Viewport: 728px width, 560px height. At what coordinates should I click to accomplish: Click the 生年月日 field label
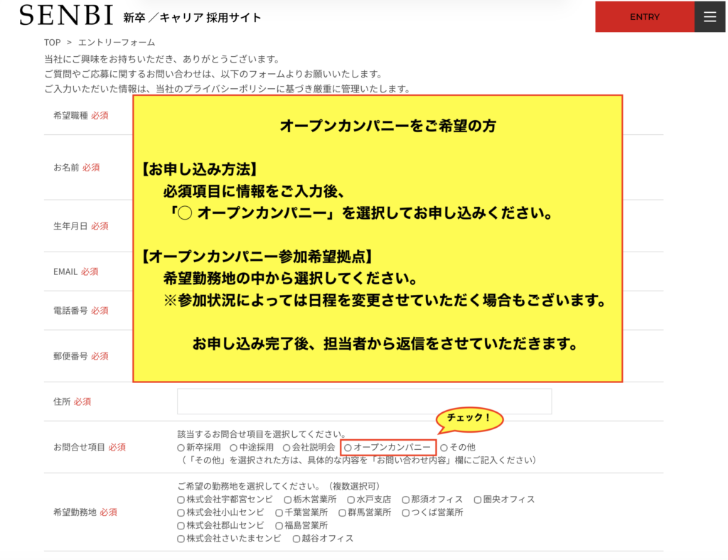pyautogui.click(x=70, y=226)
